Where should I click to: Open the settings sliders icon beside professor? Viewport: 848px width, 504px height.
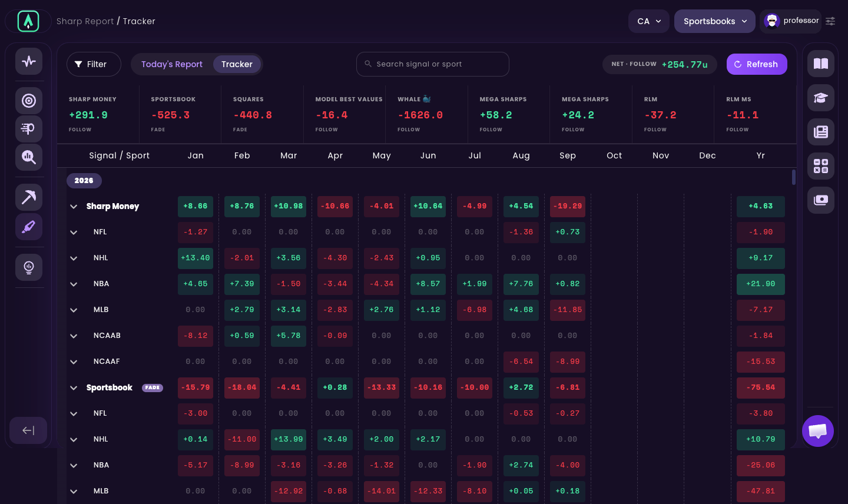(x=830, y=21)
